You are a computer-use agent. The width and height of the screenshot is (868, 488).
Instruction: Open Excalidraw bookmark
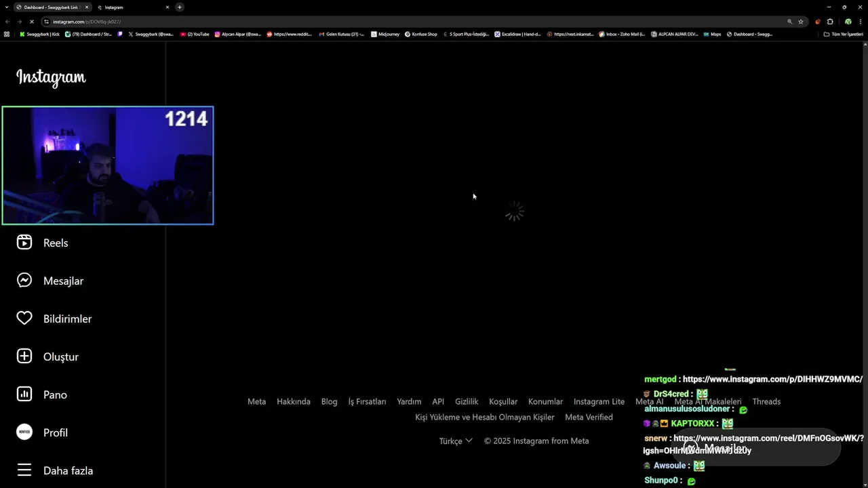517,34
